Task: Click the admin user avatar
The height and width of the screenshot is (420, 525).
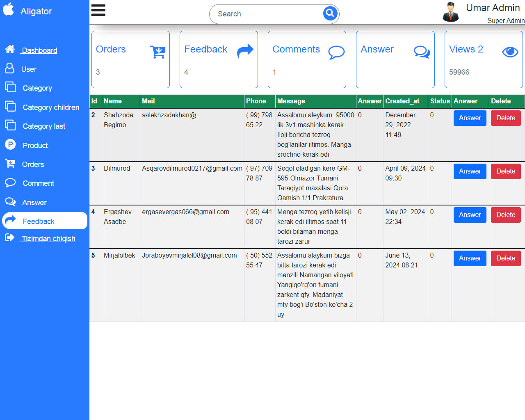Action: (x=450, y=12)
